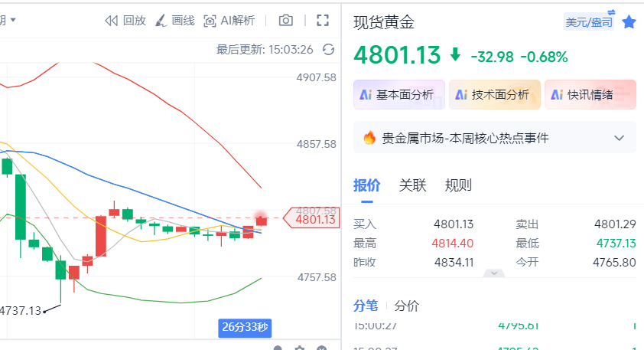Open the period dropdown arrow at top left
Image resolution: width=644 pixels, height=350 pixels.
point(13,20)
